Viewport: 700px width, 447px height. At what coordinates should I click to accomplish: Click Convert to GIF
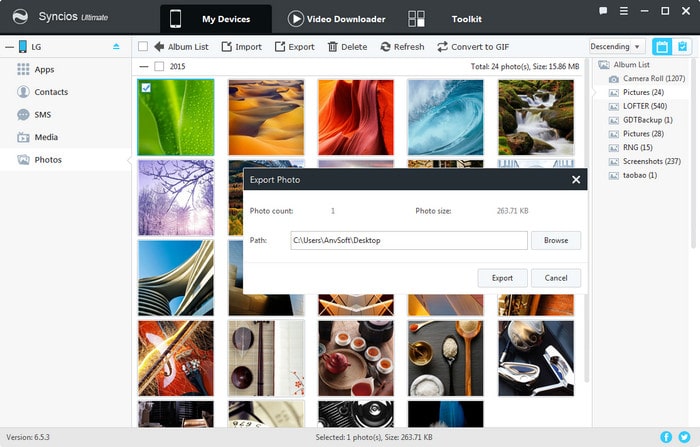[473, 46]
